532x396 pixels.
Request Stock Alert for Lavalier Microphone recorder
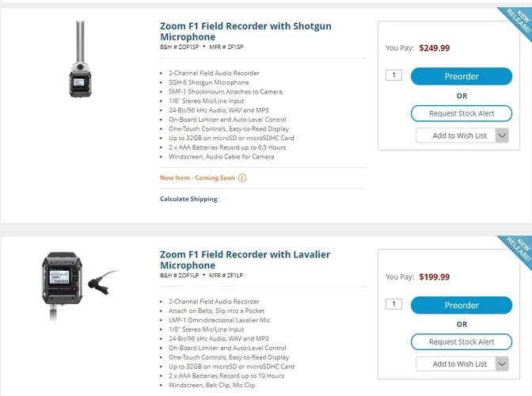461,341
